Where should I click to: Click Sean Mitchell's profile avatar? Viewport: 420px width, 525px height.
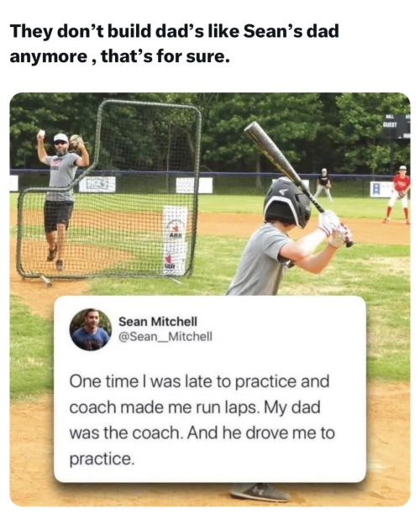tap(91, 329)
